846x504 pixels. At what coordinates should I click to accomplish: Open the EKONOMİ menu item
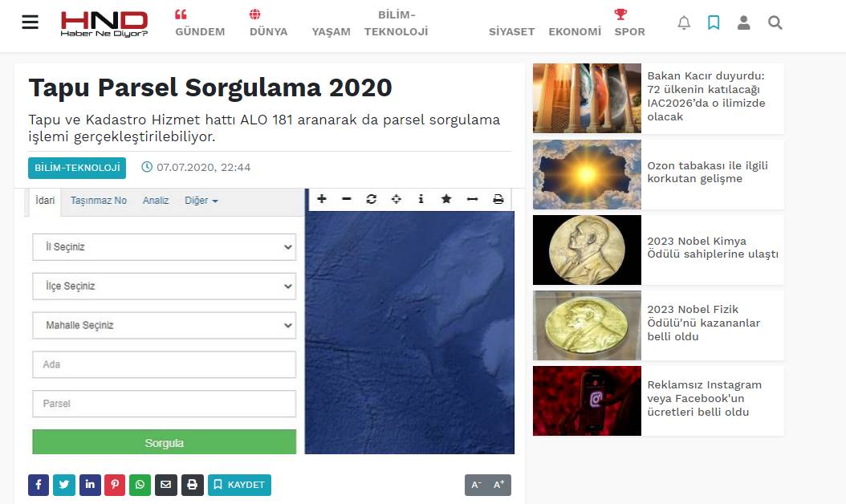575,32
